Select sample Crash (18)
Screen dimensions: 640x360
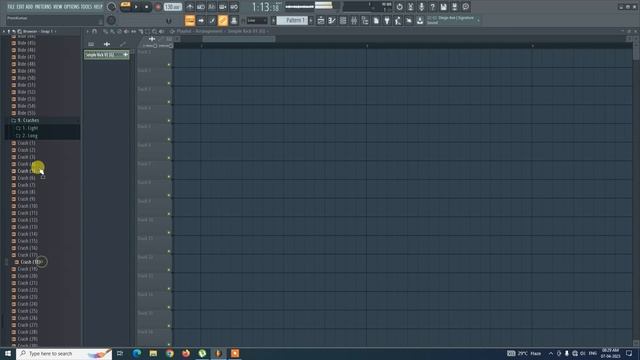point(30,262)
